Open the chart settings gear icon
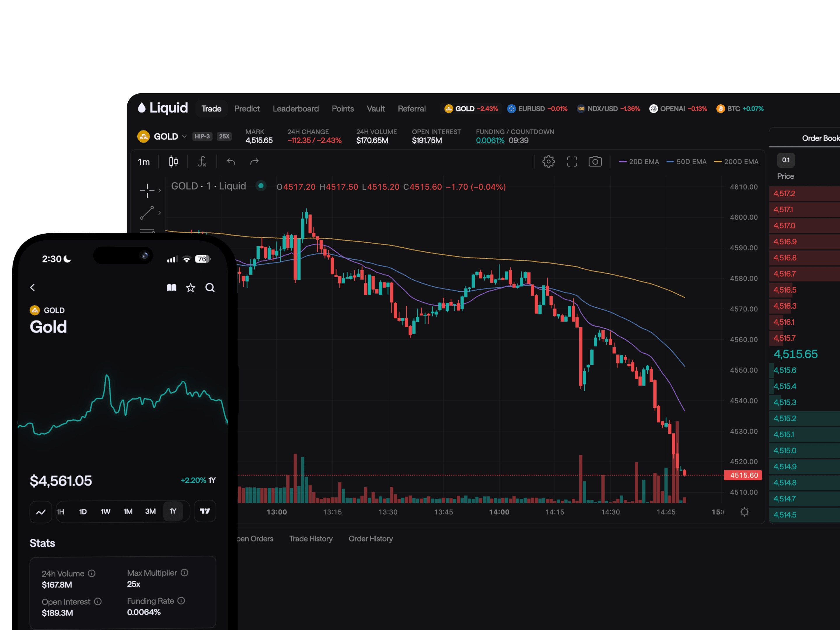Screen dimensions: 840x630 tap(548, 161)
